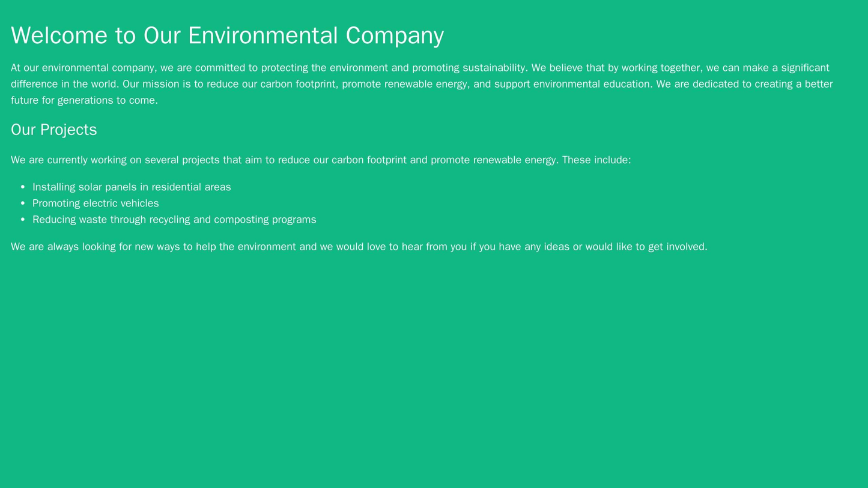Select the "Promoting electric vehicles" list item
Viewport: 868px width, 488px height.
96,203
